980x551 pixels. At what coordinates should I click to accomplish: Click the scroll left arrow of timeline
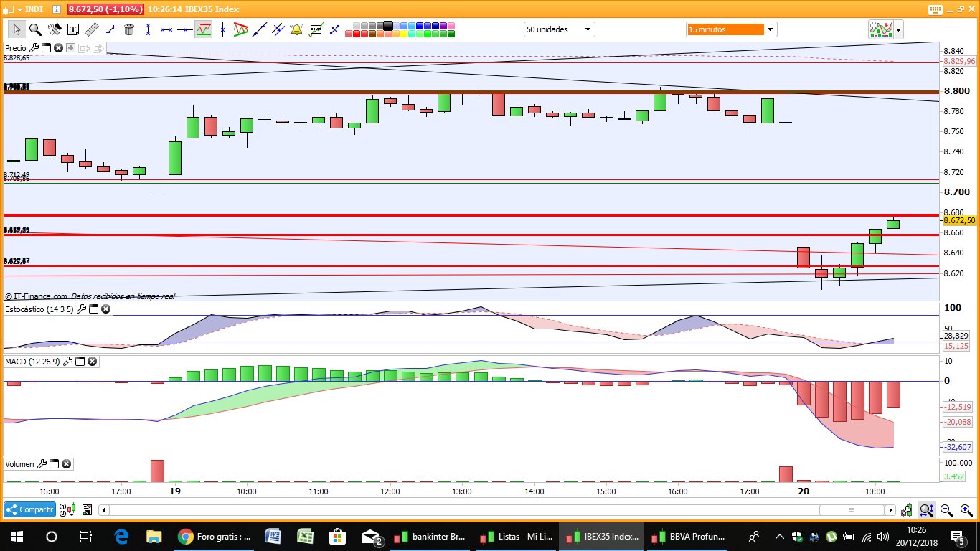pyautogui.click(x=104, y=510)
